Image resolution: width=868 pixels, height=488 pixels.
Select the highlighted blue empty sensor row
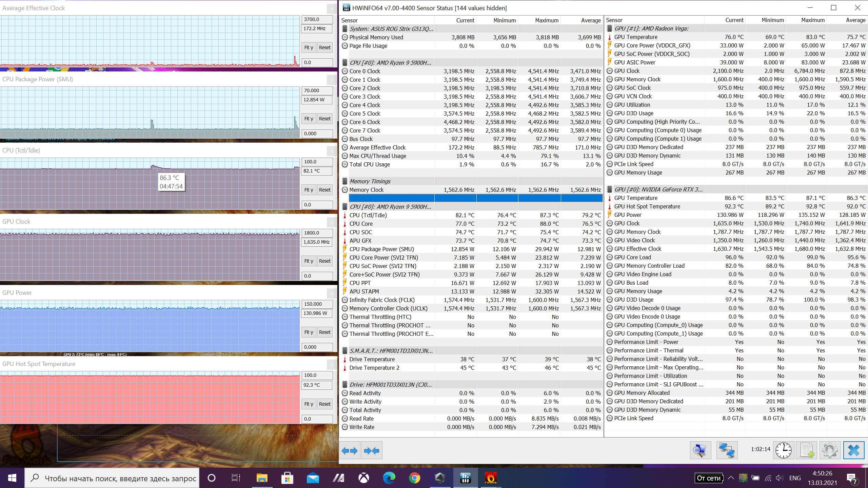click(x=476, y=198)
